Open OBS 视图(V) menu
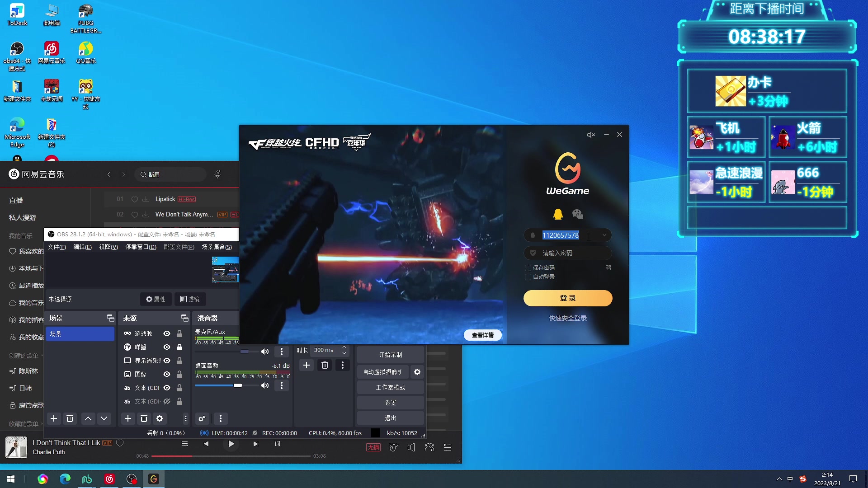The image size is (868, 488). pyautogui.click(x=108, y=247)
